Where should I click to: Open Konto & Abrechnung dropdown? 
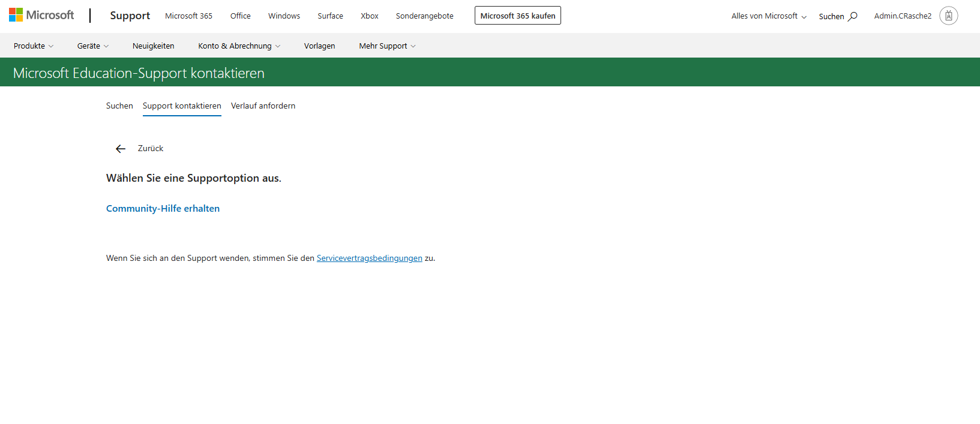(x=239, y=46)
